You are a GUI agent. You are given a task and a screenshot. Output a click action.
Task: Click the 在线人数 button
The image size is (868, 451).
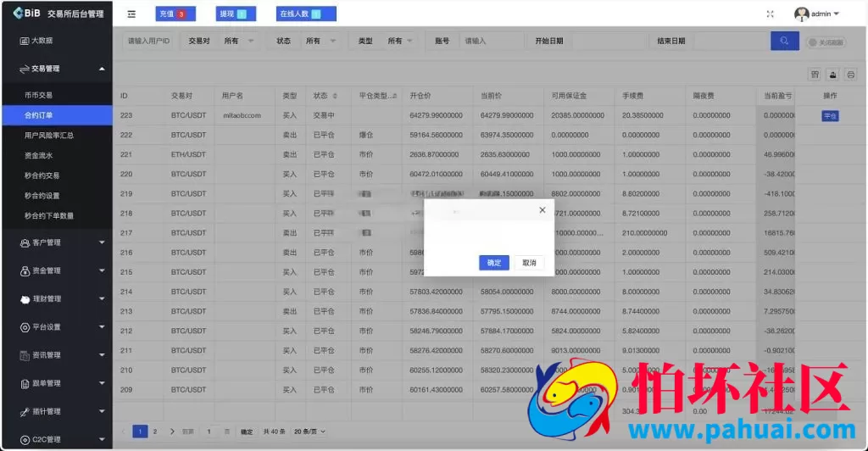[306, 14]
